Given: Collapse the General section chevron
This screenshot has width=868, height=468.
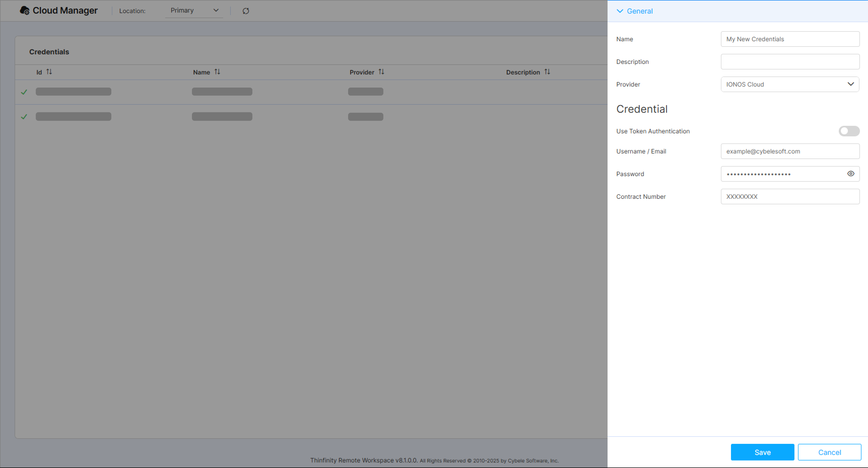Looking at the screenshot, I should point(620,11).
